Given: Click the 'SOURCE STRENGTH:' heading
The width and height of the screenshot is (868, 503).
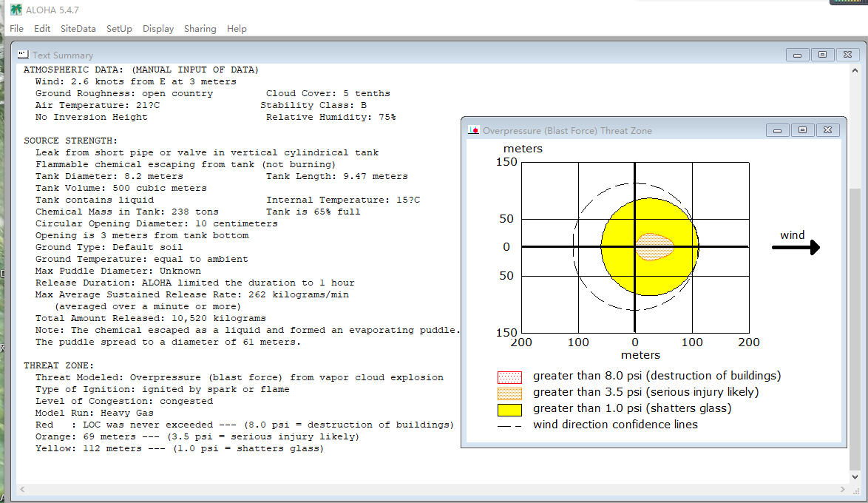Looking at the screenshot, I should click(x=70, y=141).
